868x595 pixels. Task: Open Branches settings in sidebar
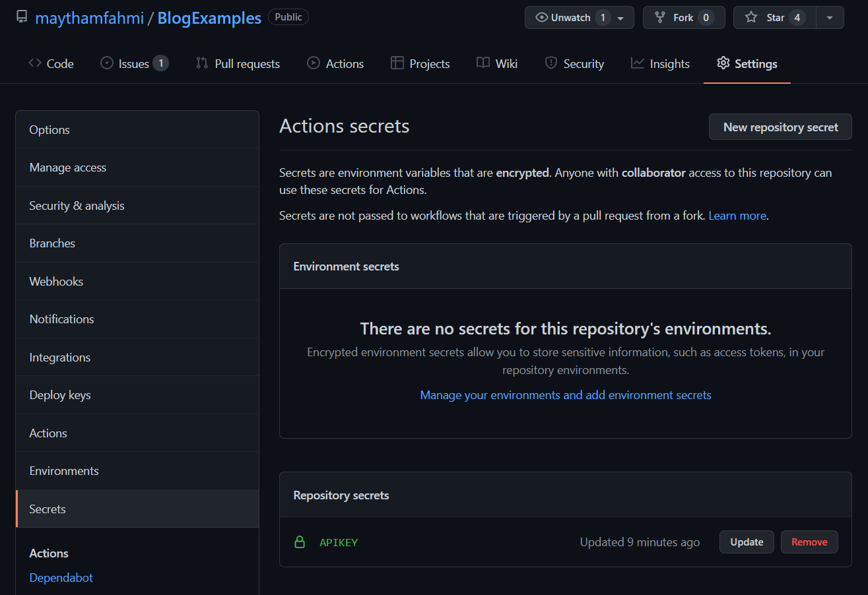click(x=137, y=243)
